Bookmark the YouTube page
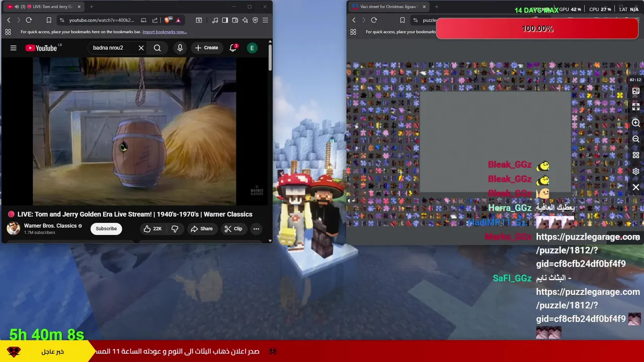 tap(49, 20)
